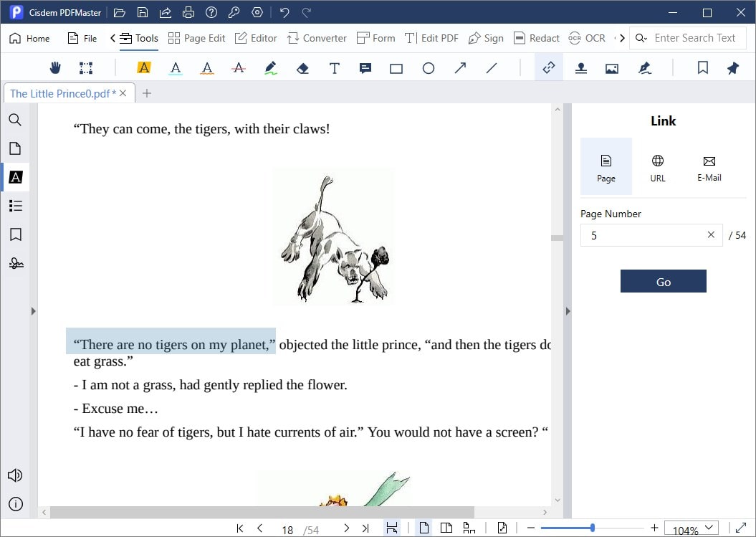756x537 pixels.
Task: Open the Bookmarks sidebar panel
Action: coord(16,234)
